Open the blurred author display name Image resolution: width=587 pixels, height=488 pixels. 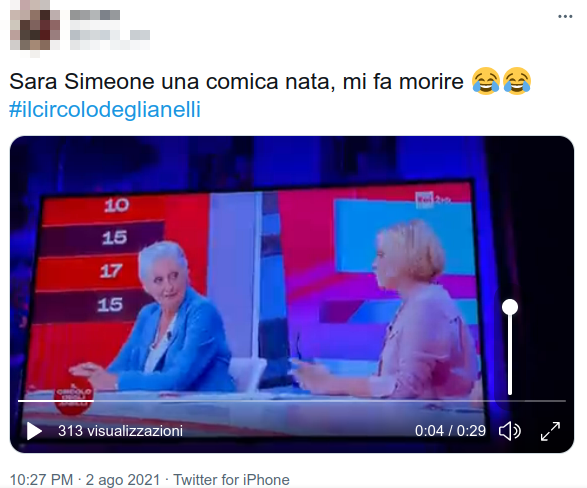pos(95,15)
